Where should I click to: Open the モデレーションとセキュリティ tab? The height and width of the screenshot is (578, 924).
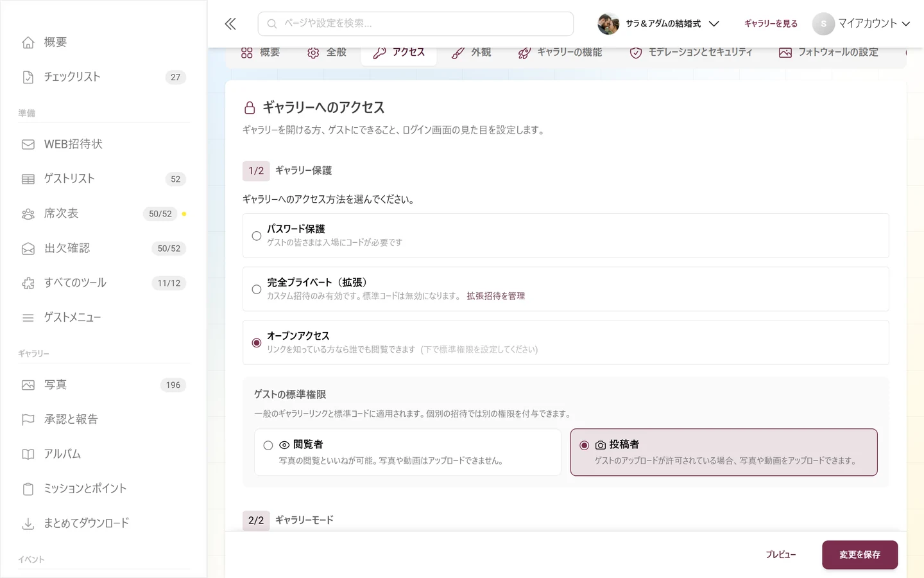(x=691, y=53)
